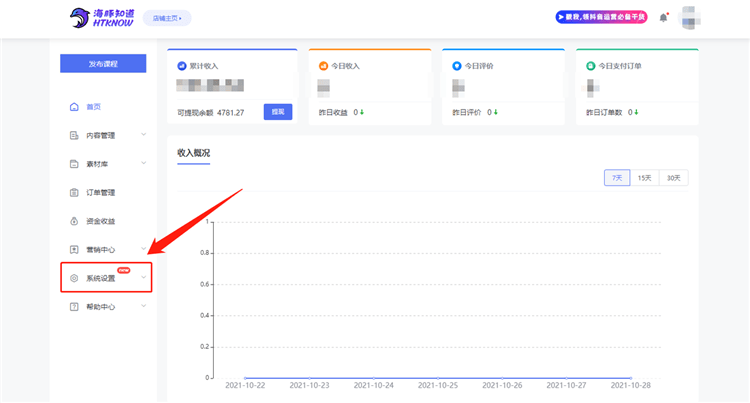Open the user avatar in header
This screenshot has height=403, width=750.
pyautogui.click(x=689, y=18)
